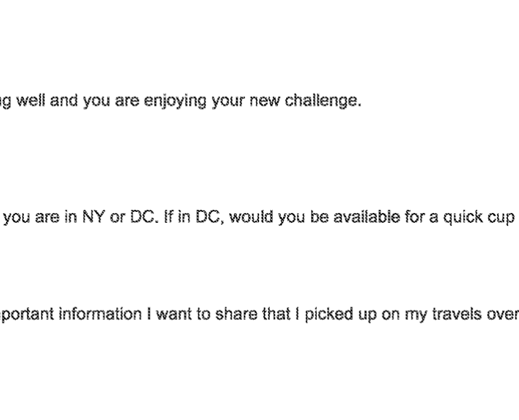Click the word "and" in first line
This screenshot has height=420, width=519.
coord(63,100)
